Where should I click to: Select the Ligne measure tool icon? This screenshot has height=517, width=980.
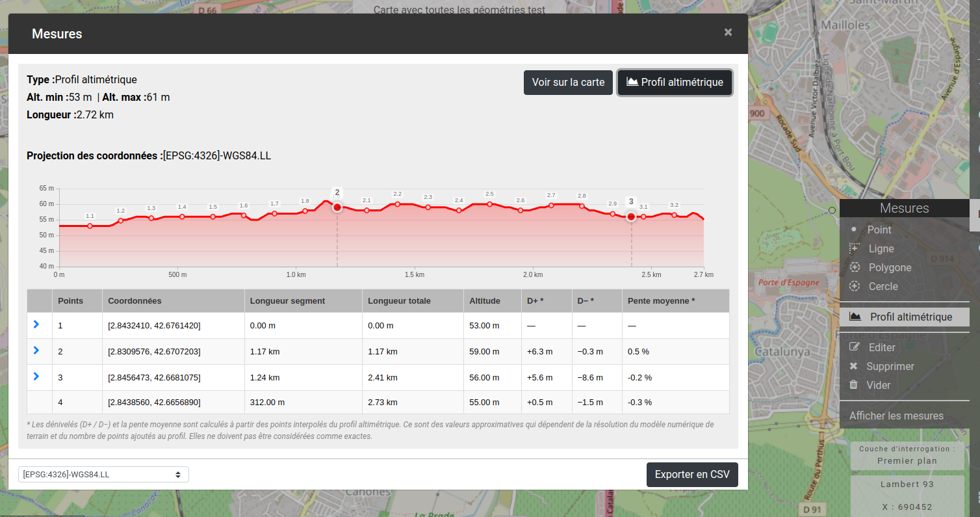[x=855, y=248]
